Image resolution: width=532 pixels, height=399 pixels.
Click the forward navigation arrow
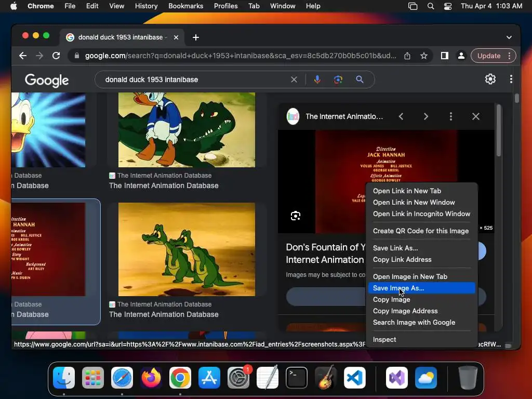pos(39,56)
